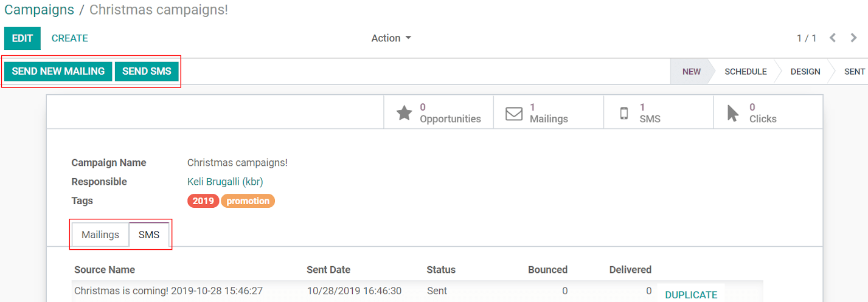Click the CREATE button

pos(70,38)
